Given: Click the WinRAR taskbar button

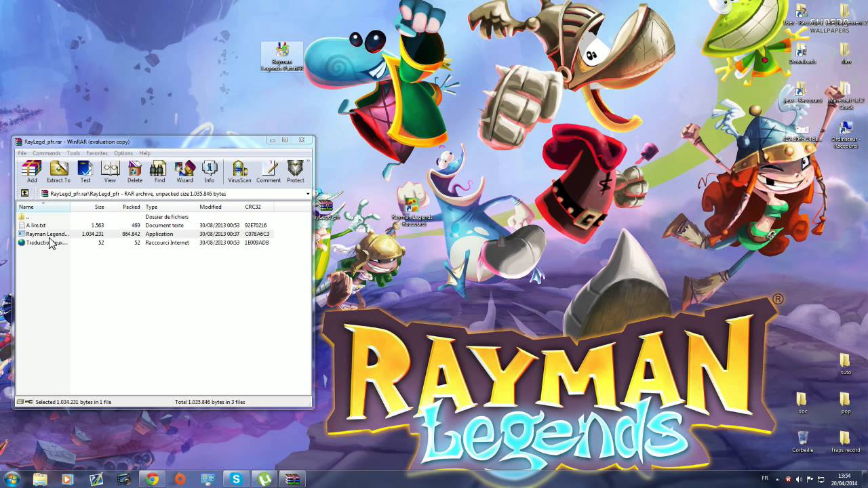Looking at the screenshot, I should click(292, 479).
